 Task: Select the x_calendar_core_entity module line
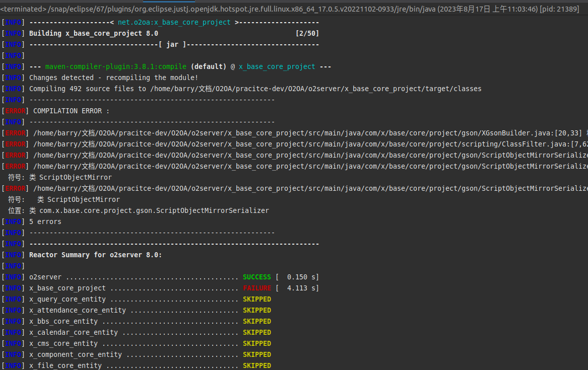[73, 332]
